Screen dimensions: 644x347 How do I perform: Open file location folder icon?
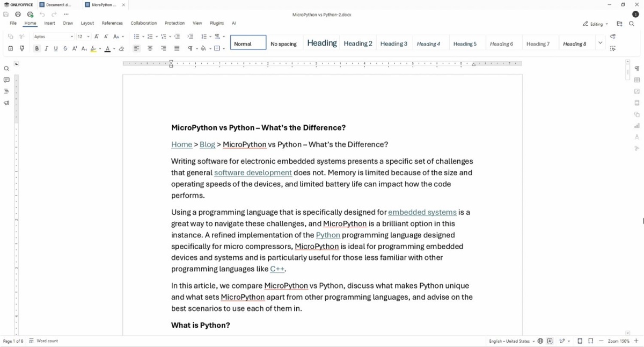coord(619,24)
